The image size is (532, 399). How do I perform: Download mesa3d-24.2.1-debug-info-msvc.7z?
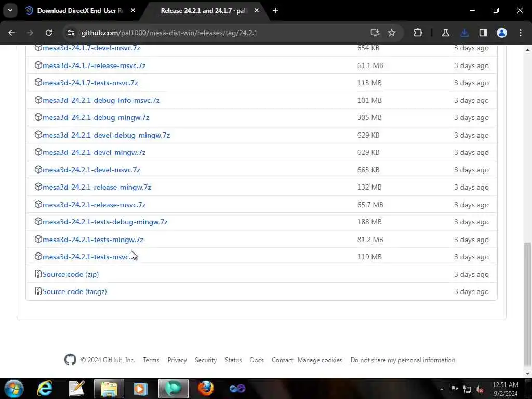point(101,100)
